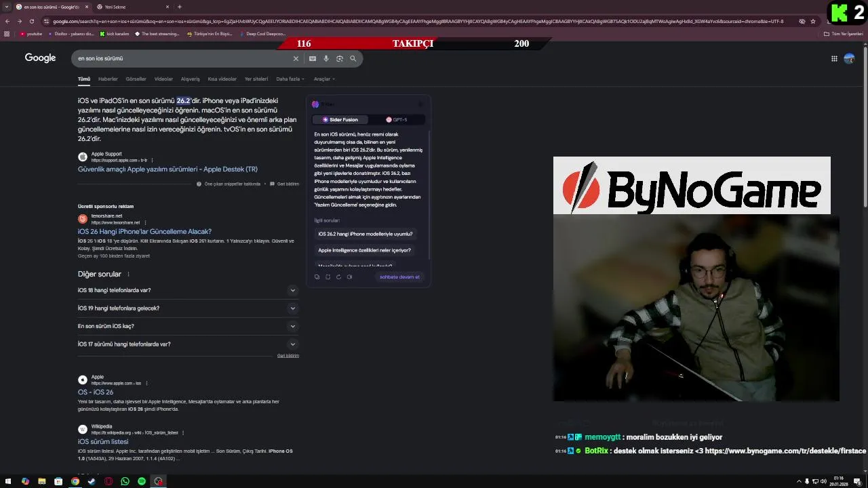Open the Daha fazla dropdown

tap(290, 79)
